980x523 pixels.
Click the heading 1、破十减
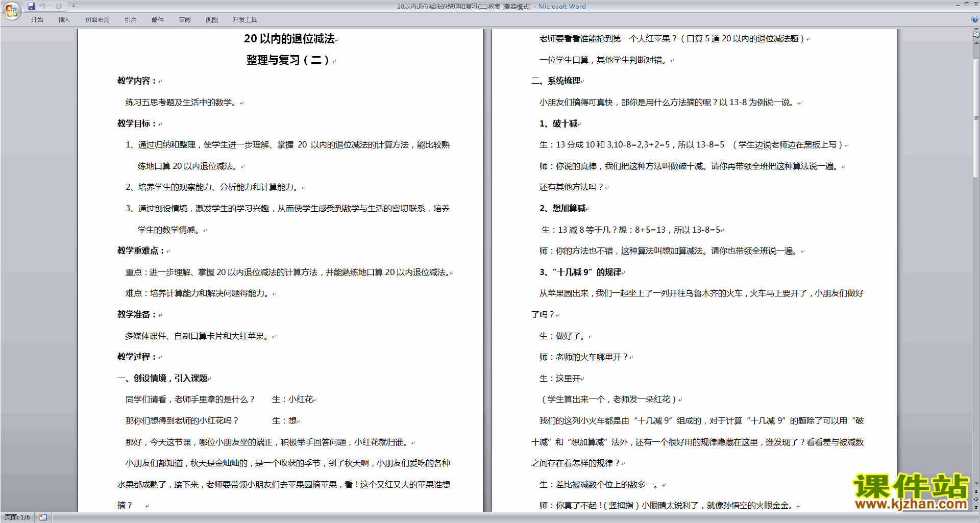point(558,123)
